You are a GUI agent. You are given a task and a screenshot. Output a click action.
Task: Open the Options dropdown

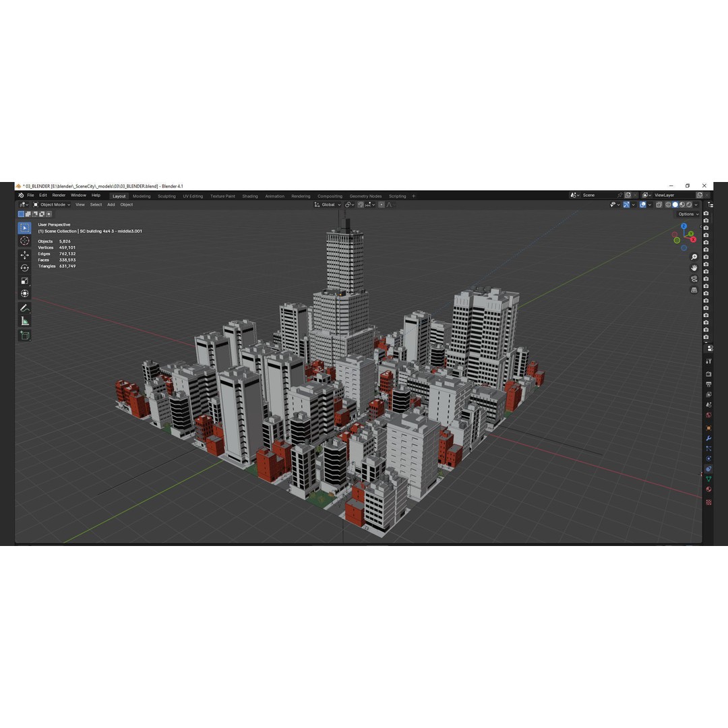[x=688, y=214]
